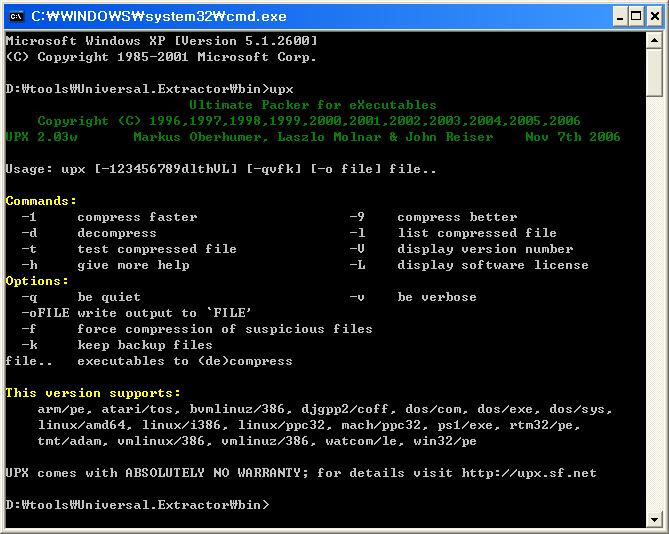Image resolution: width=669 pixels, height=534 pixels.
Task: Click the yellow 'Options:' heading
Action: click(37, 281)
